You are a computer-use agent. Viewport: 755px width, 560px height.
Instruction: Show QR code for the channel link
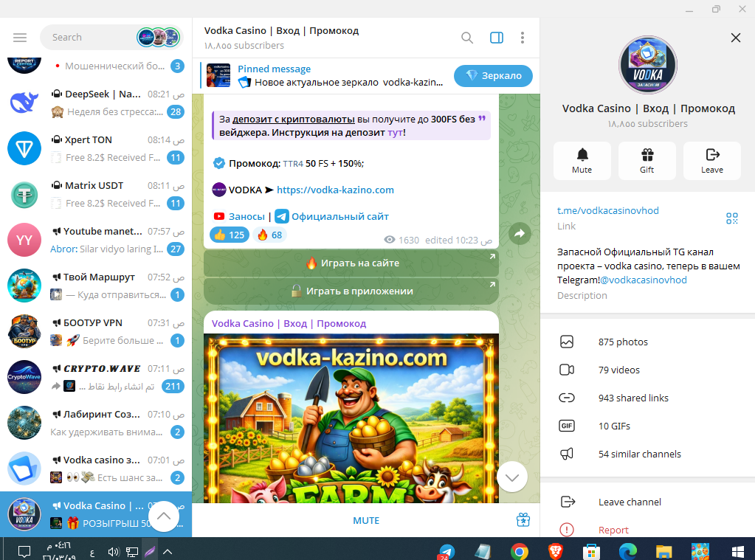click(732, 218)
